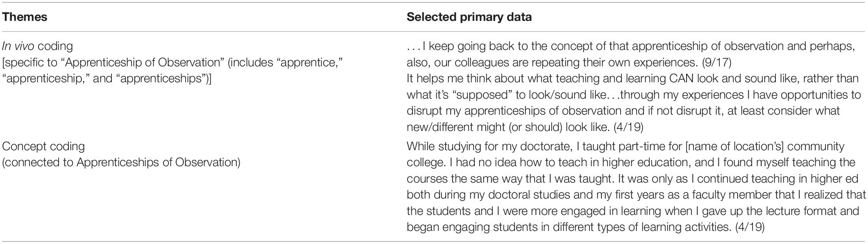
Task: Select the "In vivo coding" theme label
Action: (x=38, y=46)
